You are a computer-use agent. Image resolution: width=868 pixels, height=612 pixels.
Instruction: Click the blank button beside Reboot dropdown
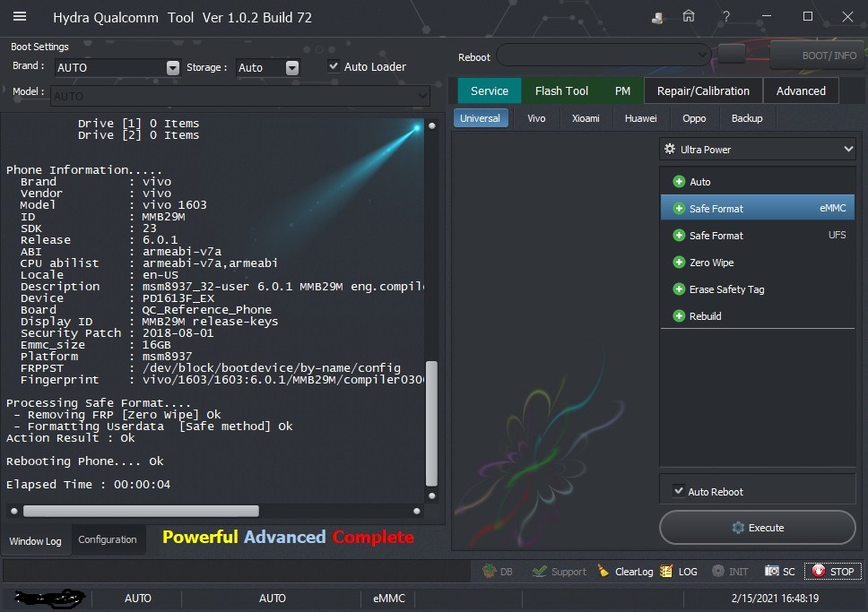tap(732, 54)
